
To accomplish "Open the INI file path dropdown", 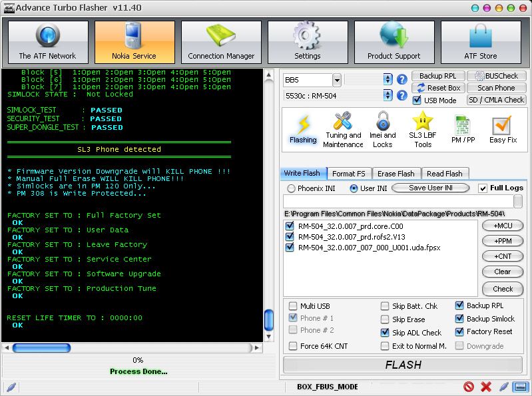I will click(x=518, y=201).
